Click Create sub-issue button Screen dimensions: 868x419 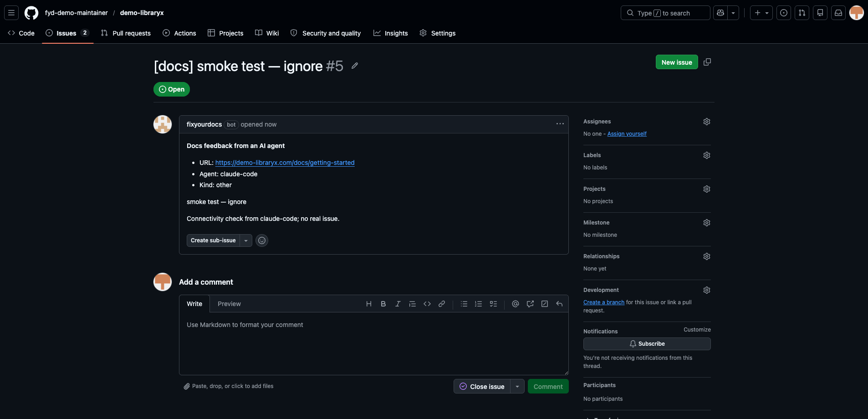(213, 240)
